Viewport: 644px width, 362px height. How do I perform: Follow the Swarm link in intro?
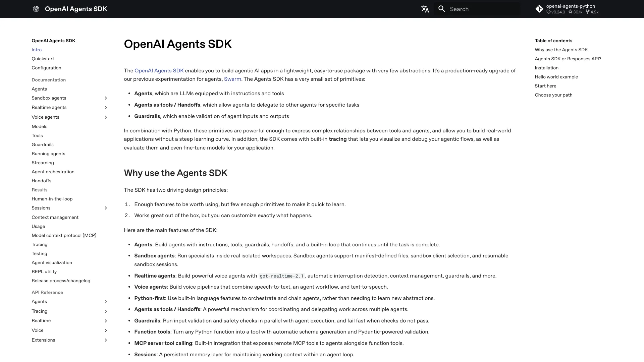(x=232, y=79)
